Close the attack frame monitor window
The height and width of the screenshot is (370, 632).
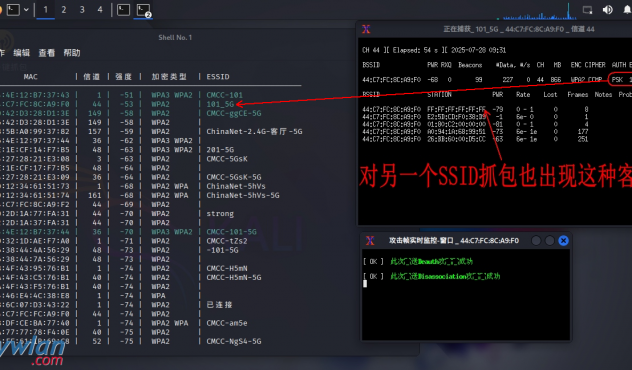(563, 241)
